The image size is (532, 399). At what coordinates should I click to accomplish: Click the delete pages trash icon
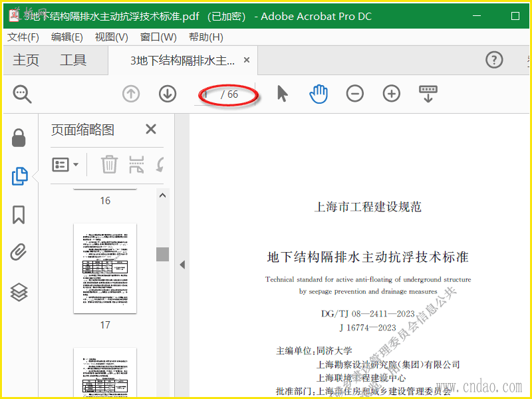pyautogui.click(x=109, y=164)
